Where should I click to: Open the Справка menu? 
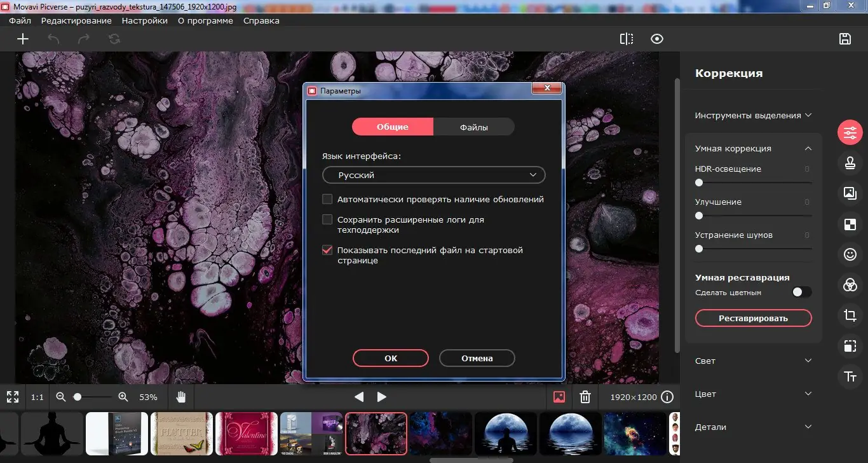click(261, 20)
